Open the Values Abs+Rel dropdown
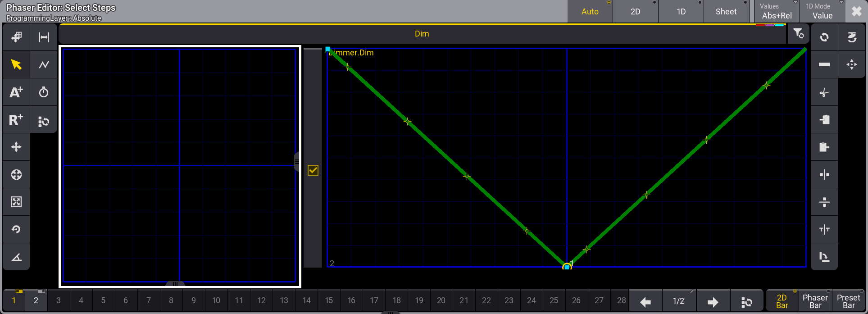868x314 pixels. 777,12
